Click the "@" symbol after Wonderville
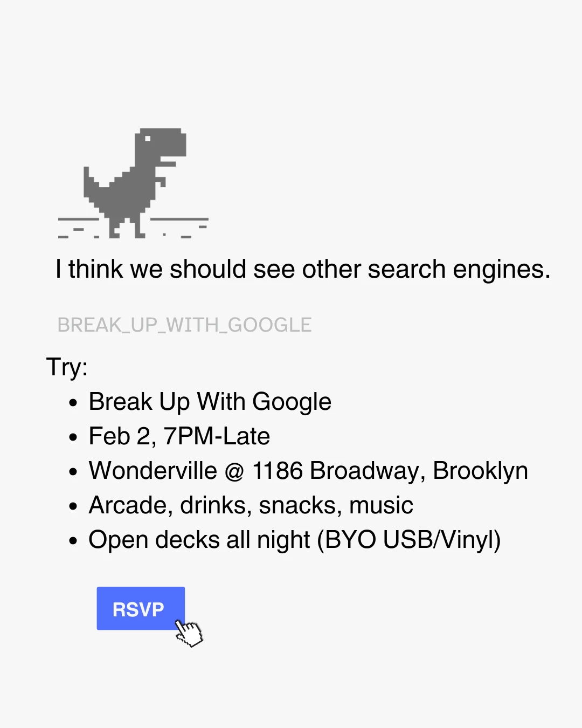The image size is (582, 728). (x=234, y=471)
